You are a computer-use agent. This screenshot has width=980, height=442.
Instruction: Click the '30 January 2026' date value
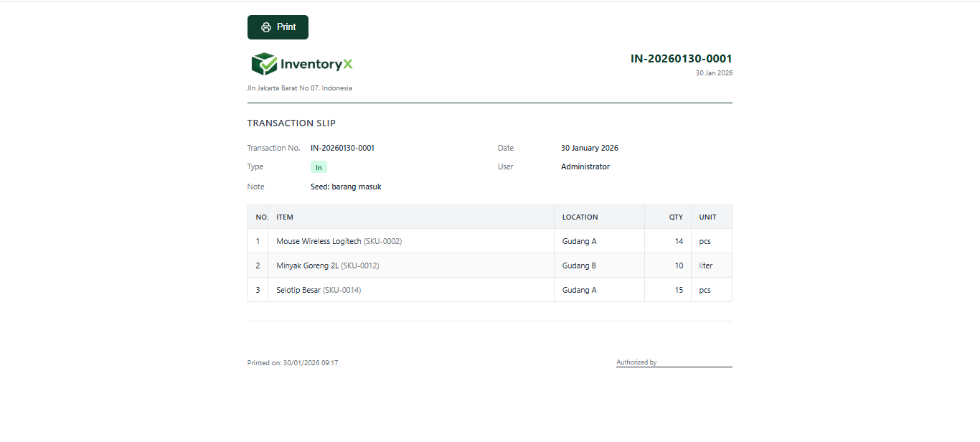pos(589,148)
